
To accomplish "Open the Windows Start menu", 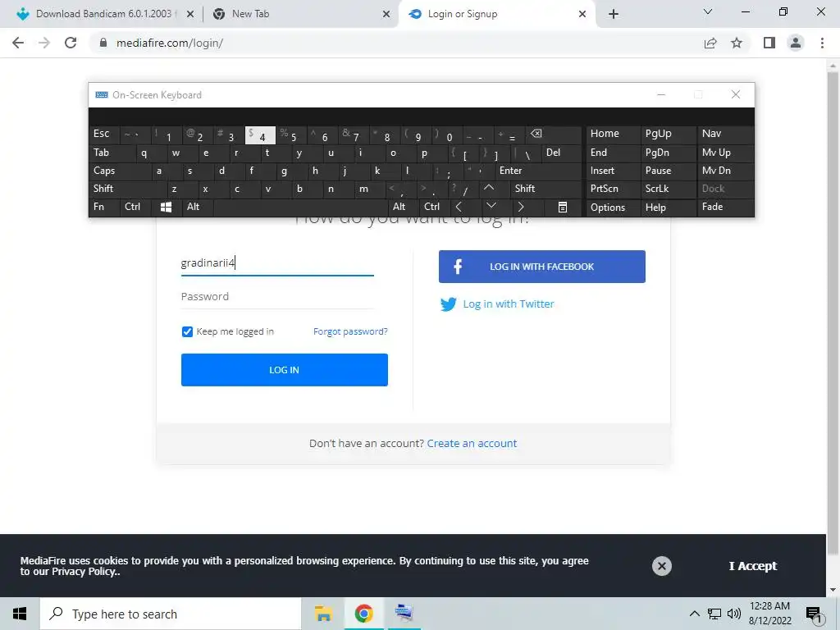I will (x=20, y=614).
